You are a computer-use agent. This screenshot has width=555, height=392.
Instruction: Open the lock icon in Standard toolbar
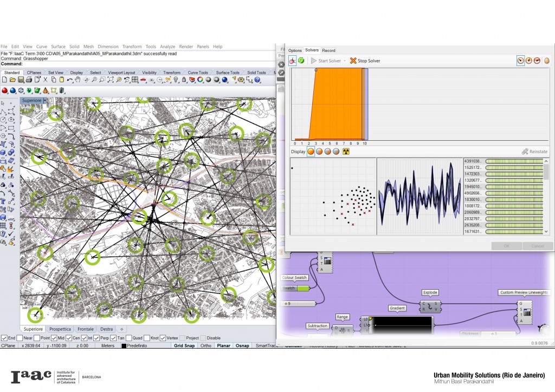click(x=184, y=80)
